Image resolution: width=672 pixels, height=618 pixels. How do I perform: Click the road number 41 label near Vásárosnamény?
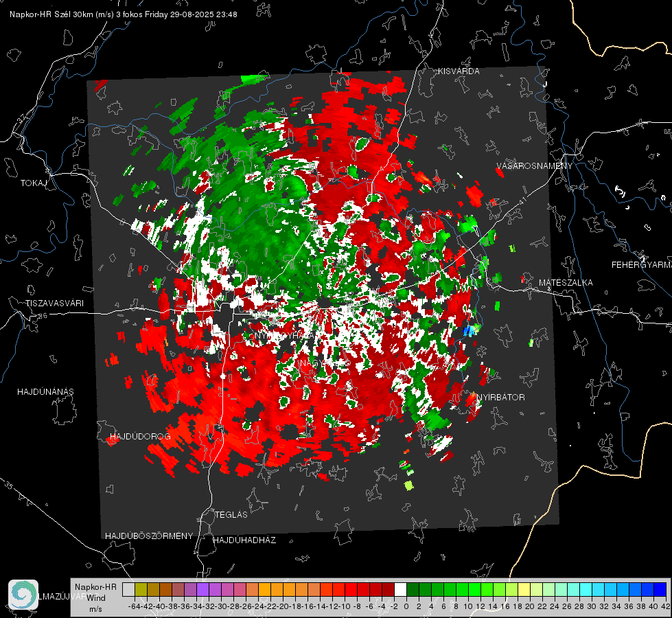(522, 201)
